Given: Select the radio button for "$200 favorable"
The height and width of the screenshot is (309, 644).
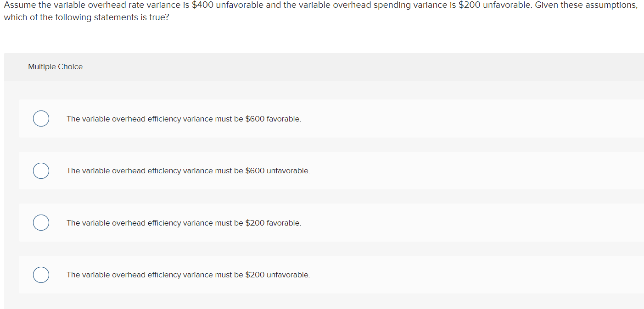Looking at the screenshot, I should 41,222.
